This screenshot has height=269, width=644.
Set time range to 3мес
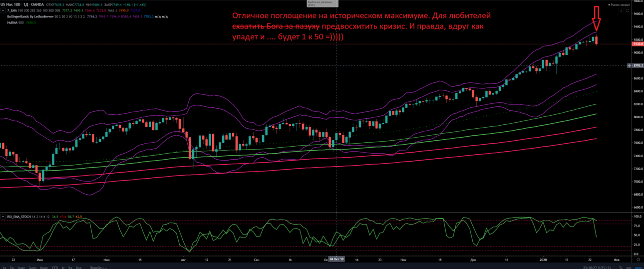point(32,267)
